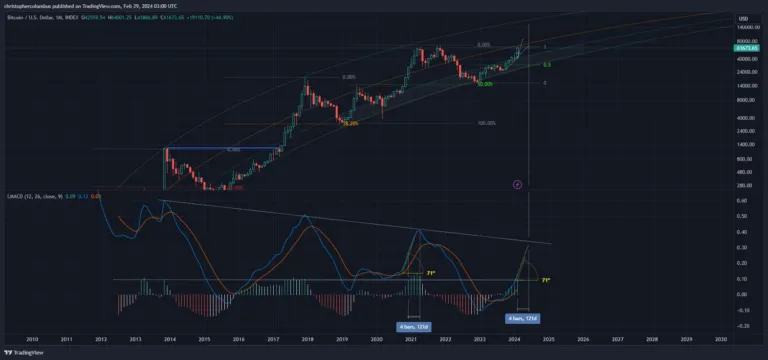Click the orange 78.20% retracement label
This screenshot has height=360, width=768.
pos(350,124)
